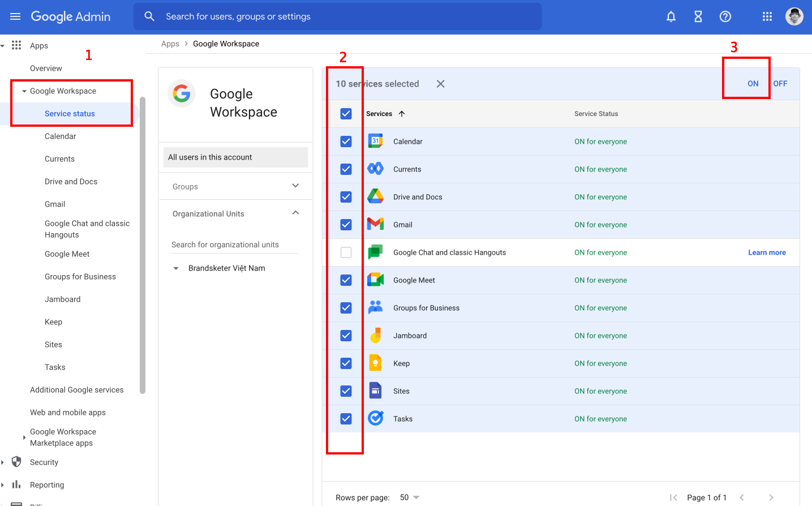Click the Drive and Docs icon

pyautogui.click(x=375, y=196)
